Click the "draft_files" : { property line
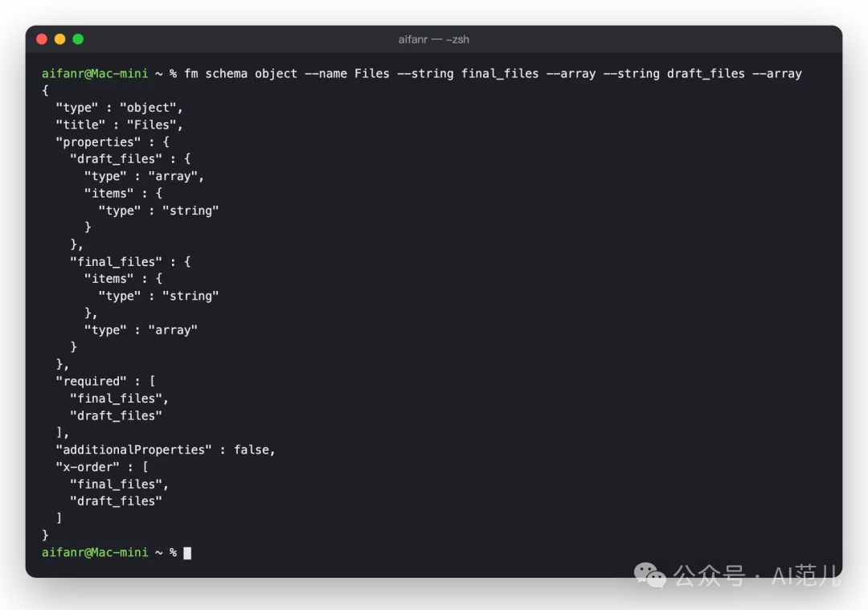This screenshot has height=610, width=868. [x=130, y=159]
